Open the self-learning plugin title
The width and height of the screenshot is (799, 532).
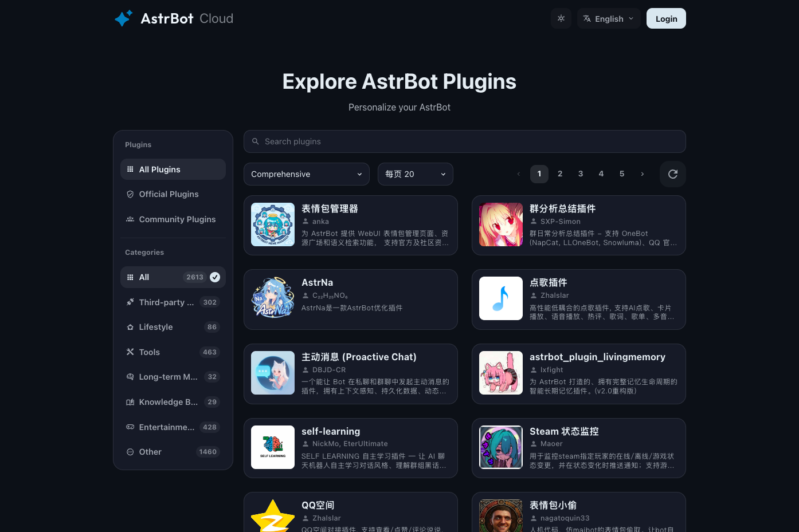click(331, 431)
